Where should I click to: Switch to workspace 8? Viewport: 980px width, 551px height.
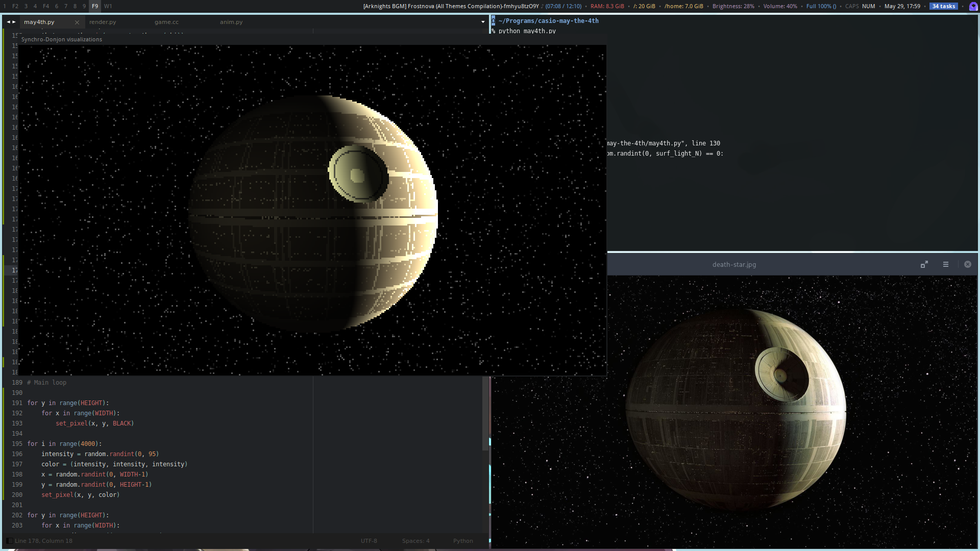75,6
